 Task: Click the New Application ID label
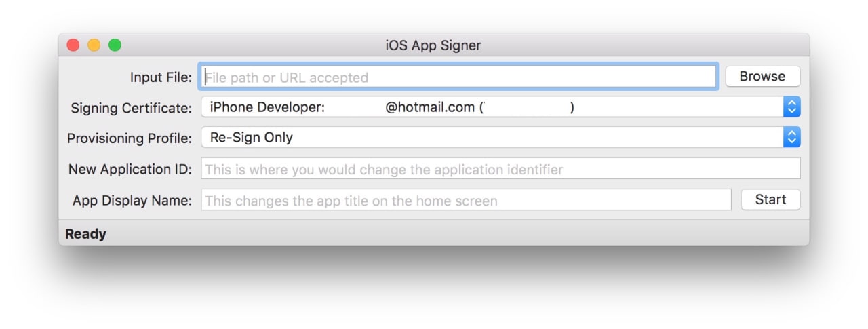[130, 170]
